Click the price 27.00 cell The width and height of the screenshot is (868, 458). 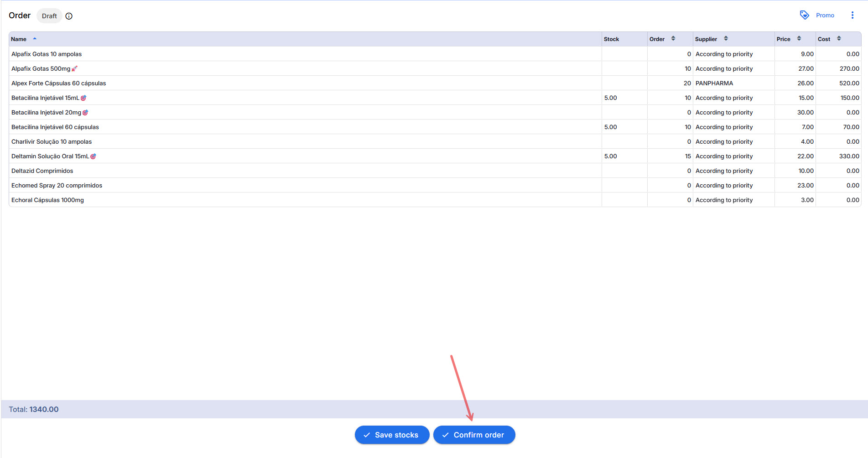[795, 68]
